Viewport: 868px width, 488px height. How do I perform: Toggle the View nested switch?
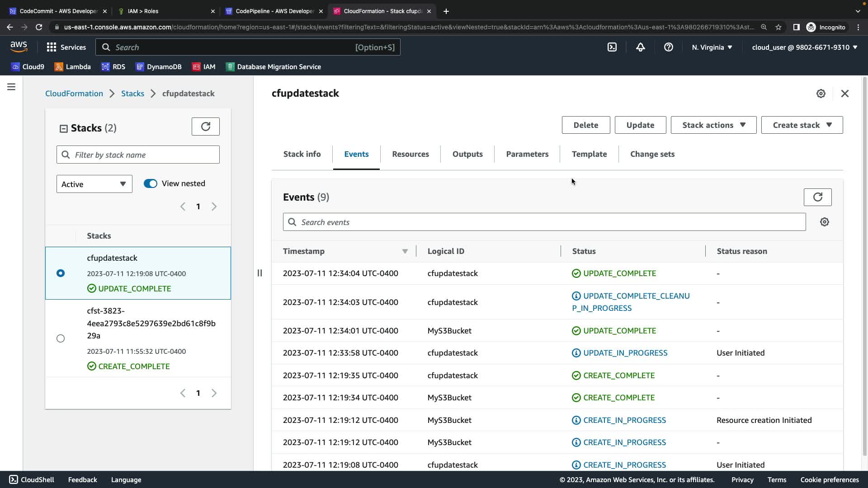[151, 183]
